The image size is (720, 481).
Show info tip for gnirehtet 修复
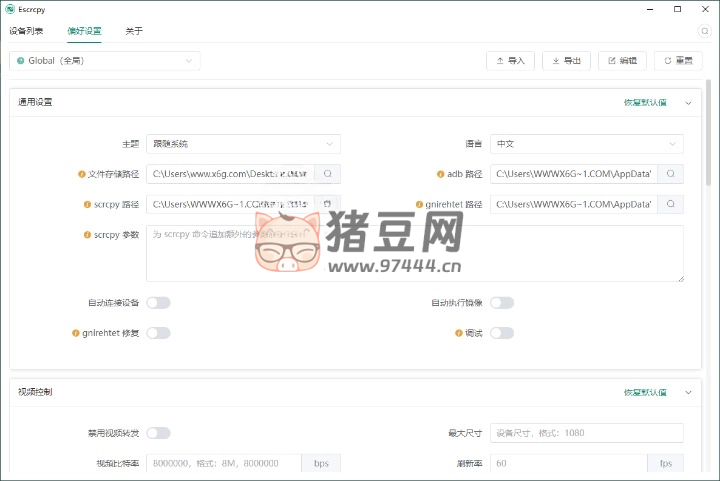[x=76, y=333]
